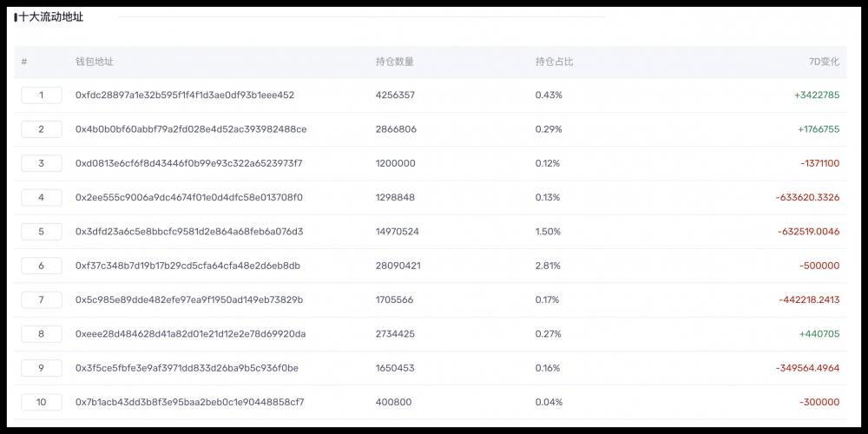The width and height of the screenshot is (868, 434).
Task: Open wallet address starting with 0xfdc28897
Action: point(185,95)
